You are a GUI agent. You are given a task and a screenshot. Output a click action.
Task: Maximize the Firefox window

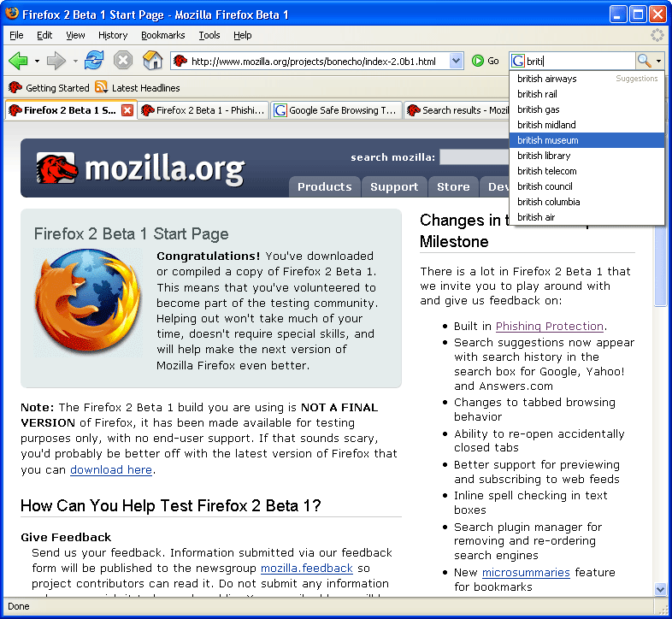tap(638, 15)
